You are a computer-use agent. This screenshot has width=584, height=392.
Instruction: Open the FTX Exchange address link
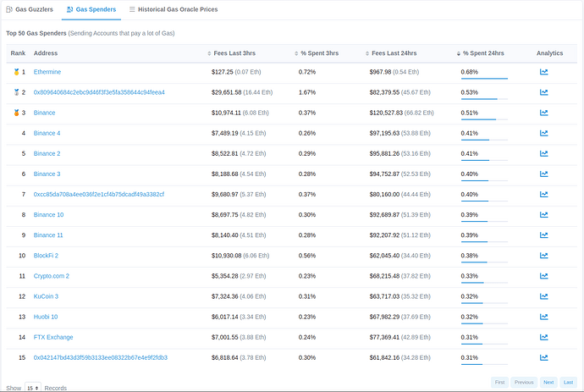pyautogui.click(x=53, y=337)
